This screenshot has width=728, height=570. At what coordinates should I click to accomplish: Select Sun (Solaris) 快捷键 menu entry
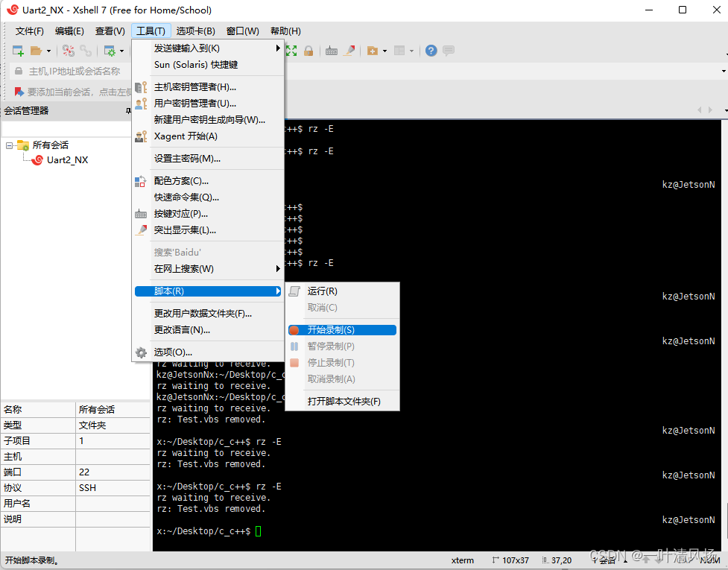pyautogui.click(x=208, y=65)
